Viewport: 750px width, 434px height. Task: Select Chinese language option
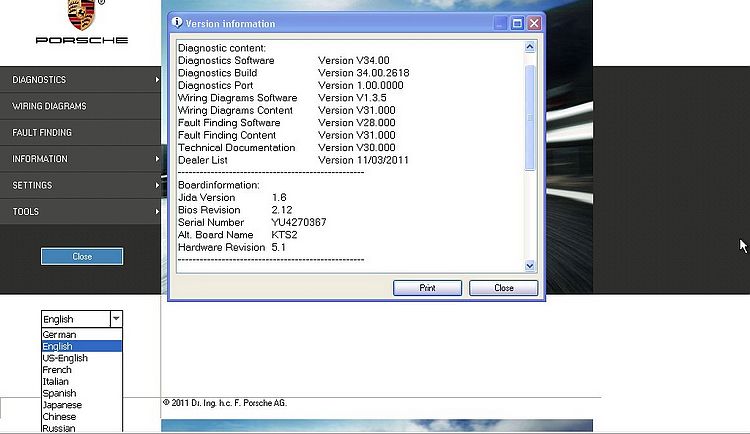coord(82,416)
